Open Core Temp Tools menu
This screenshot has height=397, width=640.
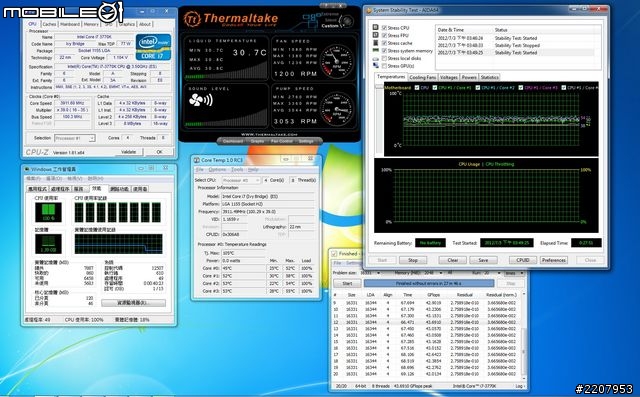(237, 170)
